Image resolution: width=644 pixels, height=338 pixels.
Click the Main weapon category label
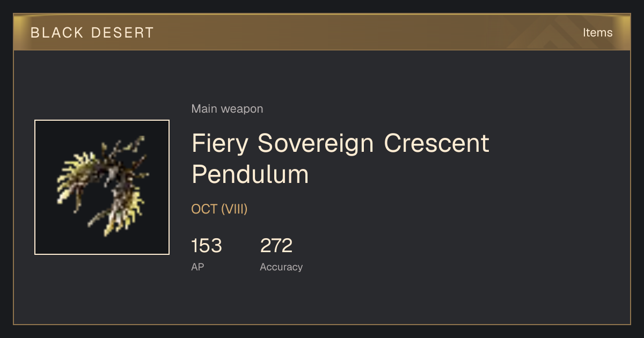point(227,109)
